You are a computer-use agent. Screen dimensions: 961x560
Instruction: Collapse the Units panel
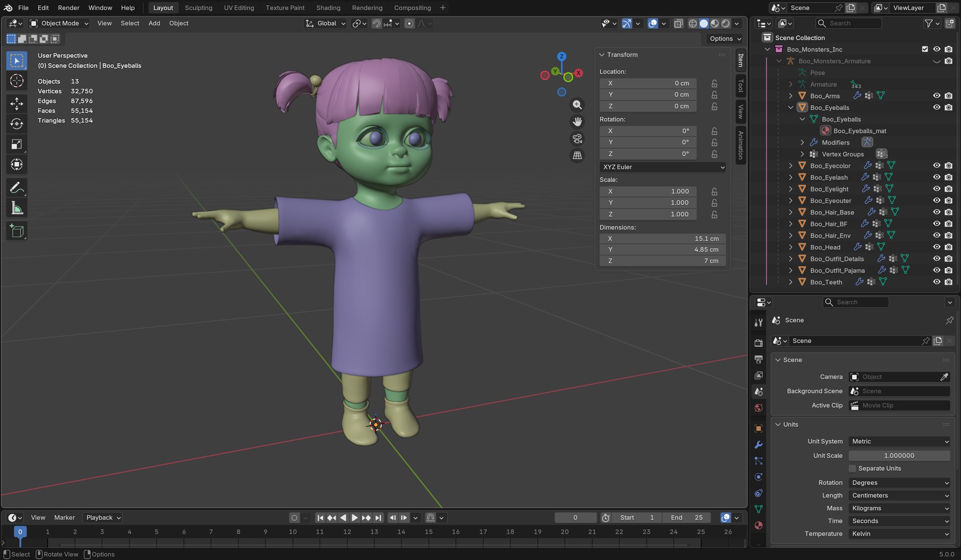coord(778,424)
